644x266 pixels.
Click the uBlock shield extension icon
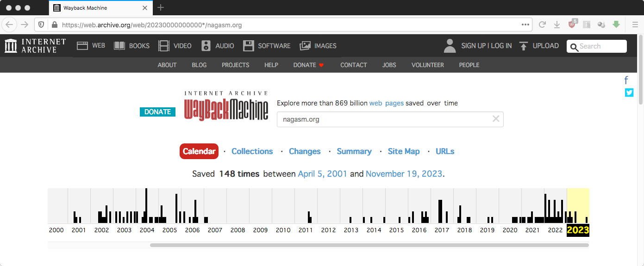point(573,24)
